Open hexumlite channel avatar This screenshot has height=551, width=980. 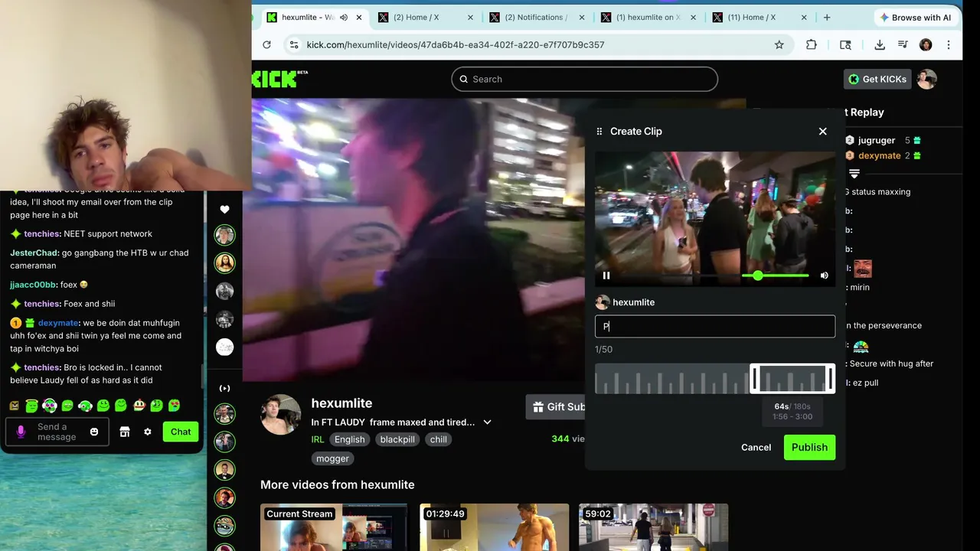coord(280,415)
